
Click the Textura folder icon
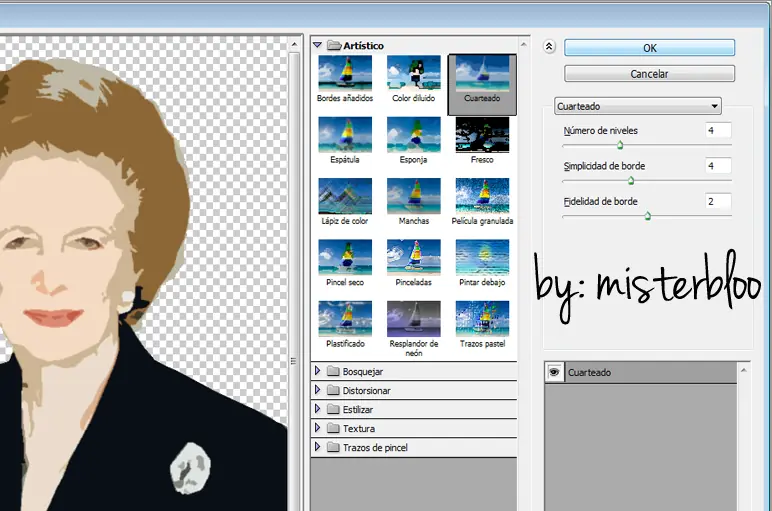click(333, 428)
